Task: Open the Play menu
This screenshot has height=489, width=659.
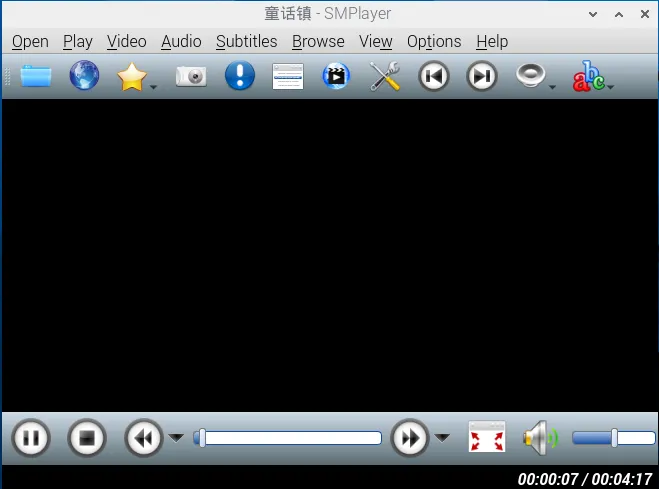Action: click(78, 41)
